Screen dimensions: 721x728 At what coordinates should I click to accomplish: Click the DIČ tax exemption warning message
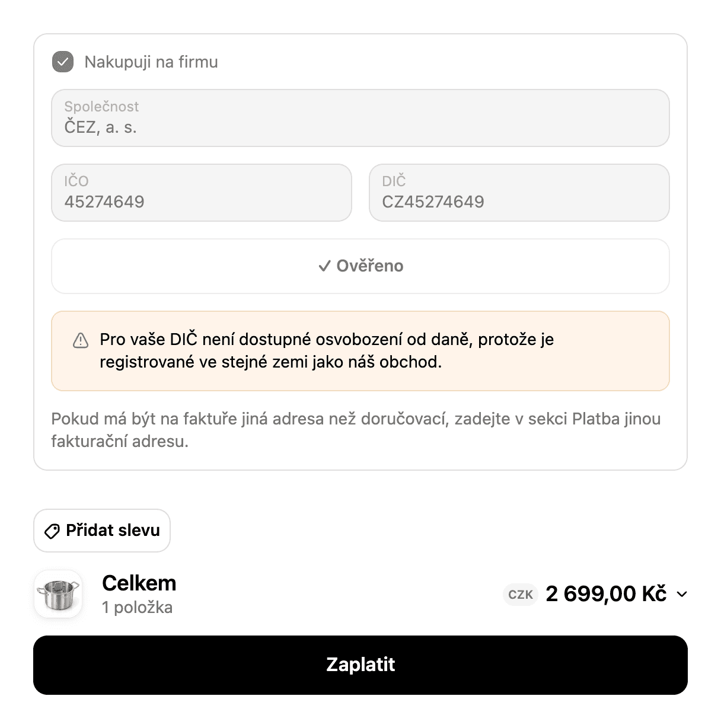click(327, 351)
